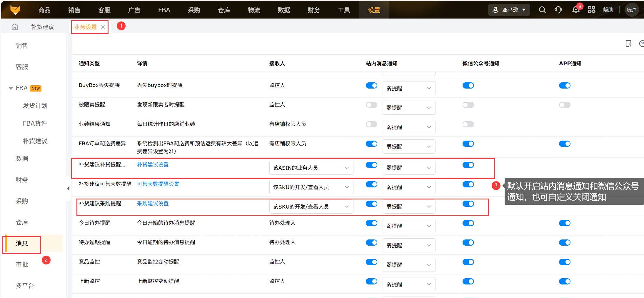
Task: Open 补货建议 under FBA in sidebar
Action: [x=35, y=141]
